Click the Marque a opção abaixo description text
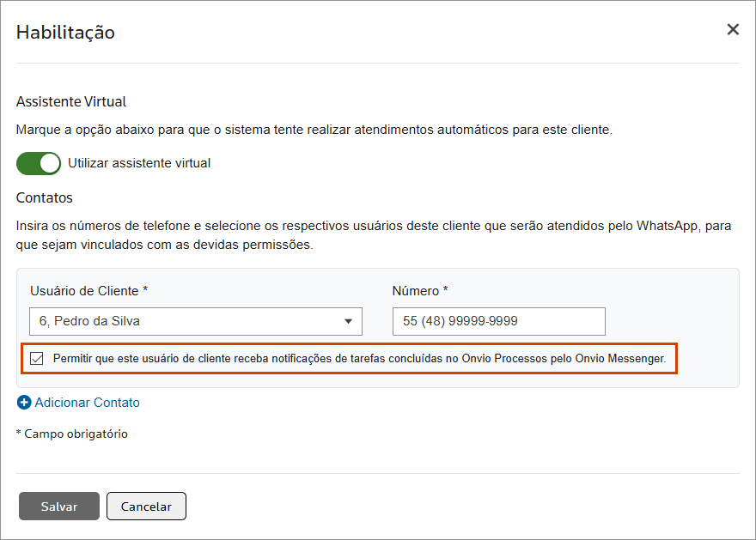 point(314,130)
